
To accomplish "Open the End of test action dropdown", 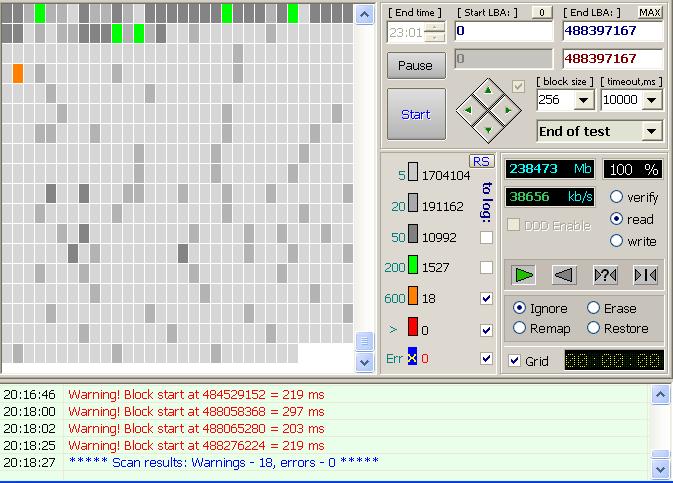I will tap(652, 131).
